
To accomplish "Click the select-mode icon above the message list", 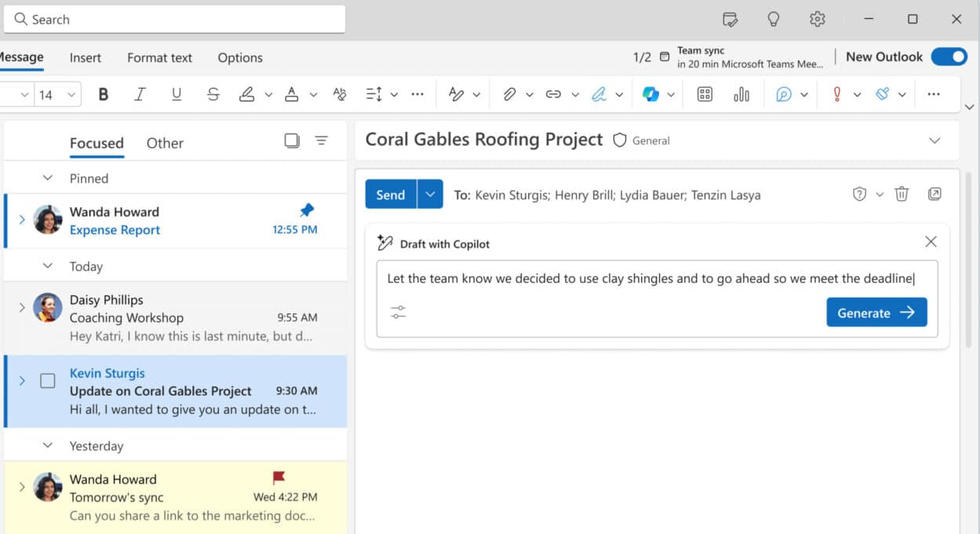I will (292, 141).
